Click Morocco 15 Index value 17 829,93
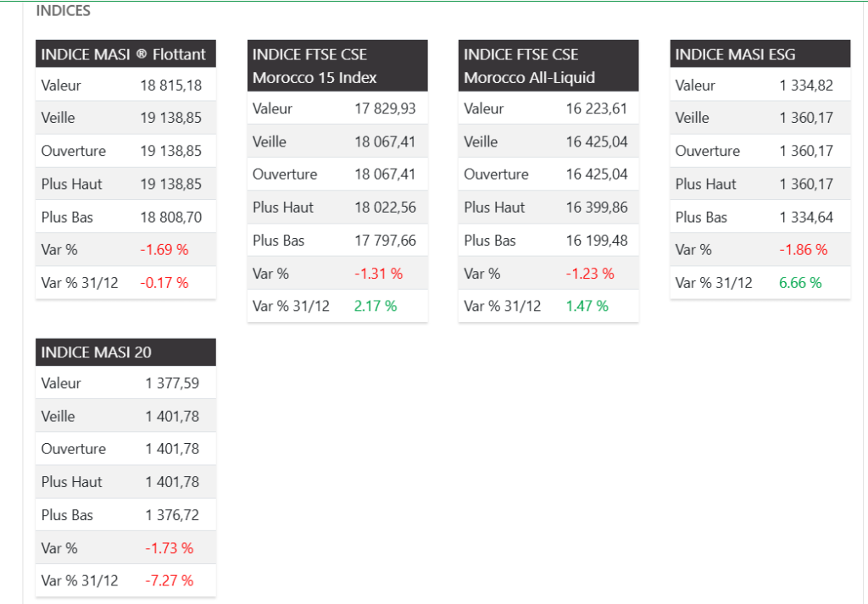Screen dimensions: 868x604 (x=385, y=108)
